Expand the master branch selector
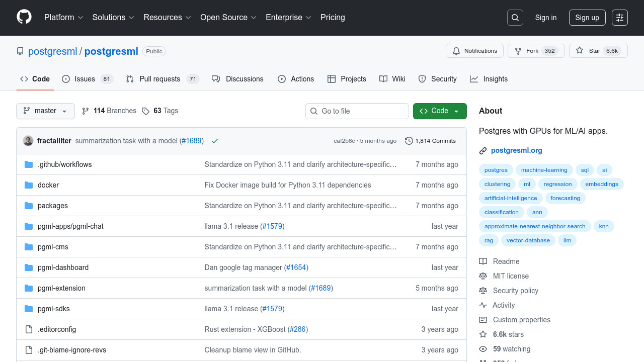The height and width of the screenshot is (362, 644). coord(45,111)
